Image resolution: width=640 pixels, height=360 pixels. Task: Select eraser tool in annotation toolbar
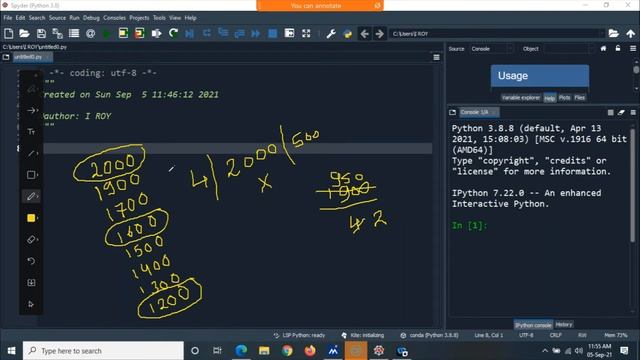(x=31, y=240)
